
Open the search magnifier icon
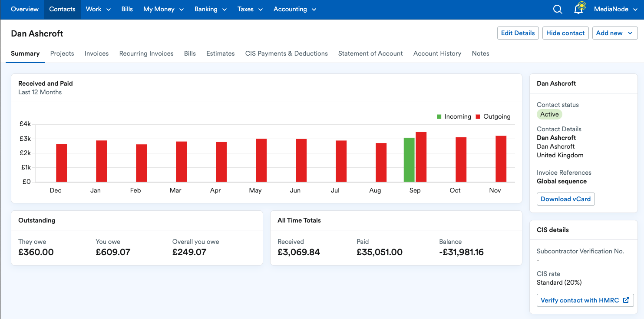click(x=558, y=9)
